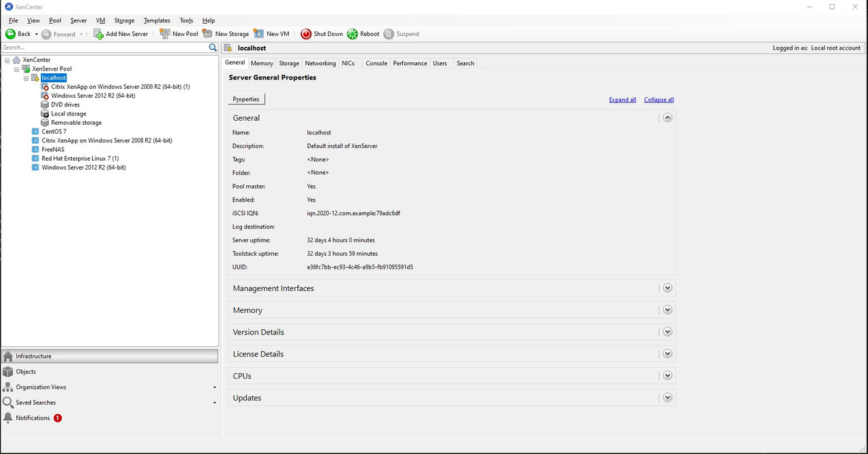Viewport: 868px width, 454px height.
Task: Switch to the Console tab
Action: pyautogui.click(x=376, y=63)
